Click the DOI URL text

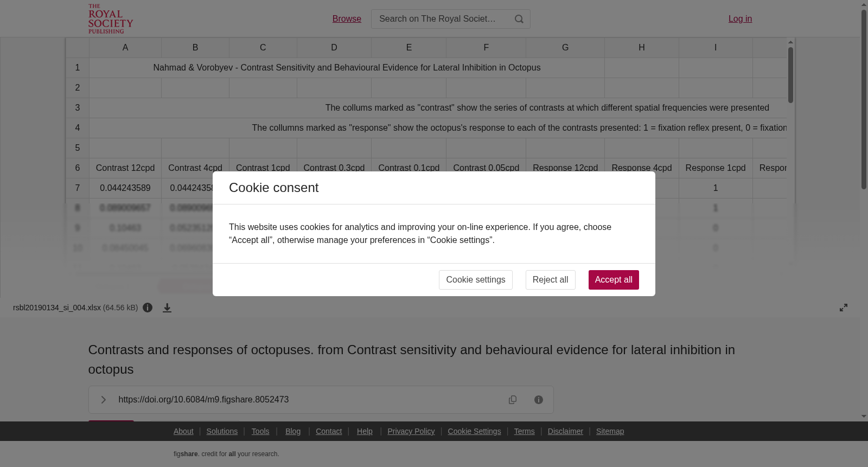tap(203, 400)
